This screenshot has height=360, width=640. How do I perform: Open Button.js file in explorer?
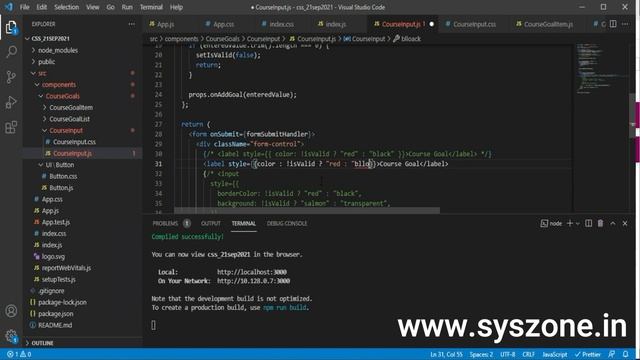coord(61,188)
